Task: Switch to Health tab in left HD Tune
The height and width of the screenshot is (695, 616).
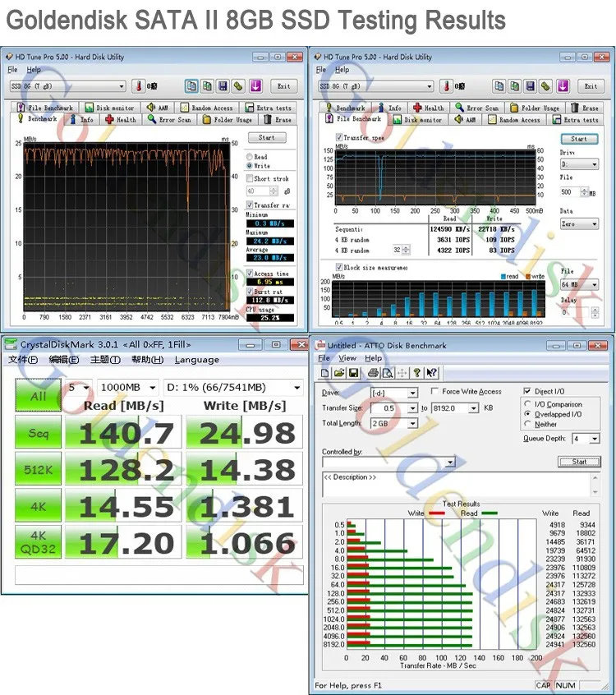Action: pos(121,119)
